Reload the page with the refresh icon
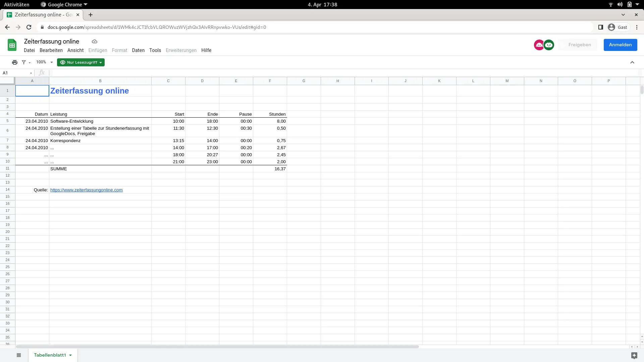Image resolution: width=644 pixels, height=362 pixels. coord(29,27)
